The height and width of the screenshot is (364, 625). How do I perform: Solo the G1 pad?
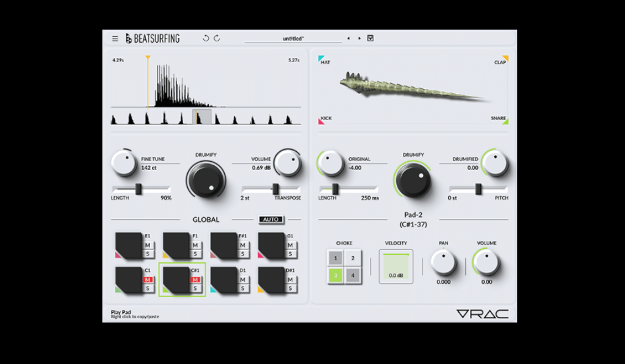pos(290,254)
